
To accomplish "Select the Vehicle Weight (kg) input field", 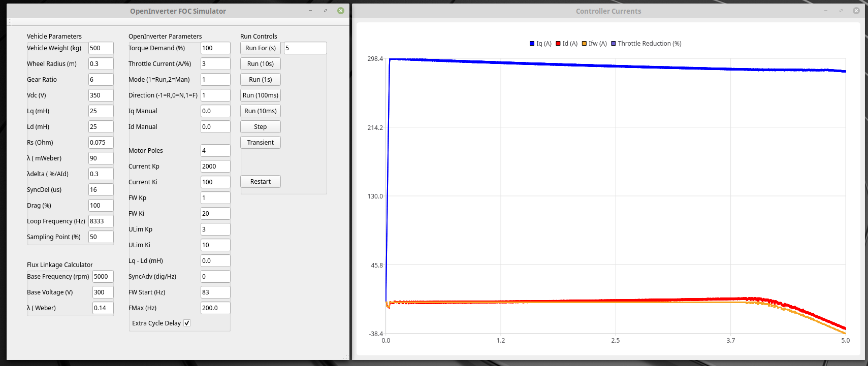I will (x=101, y=48).
